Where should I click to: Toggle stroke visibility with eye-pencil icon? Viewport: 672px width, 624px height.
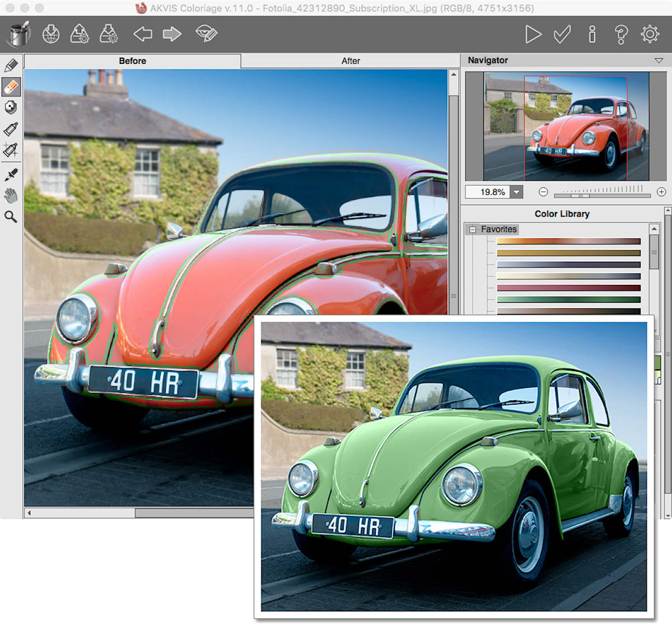pos(206,34)
